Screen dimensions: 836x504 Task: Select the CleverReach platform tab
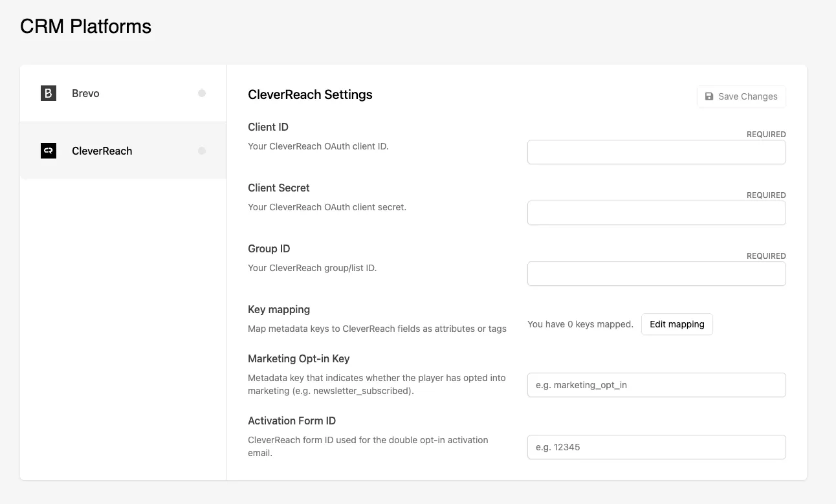pyautogui.click(x=124, y=151)
